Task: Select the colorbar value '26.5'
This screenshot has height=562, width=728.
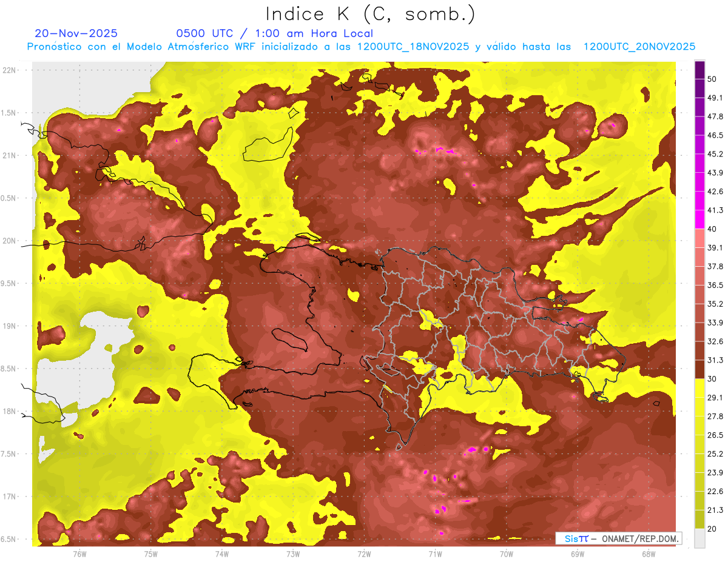Action: pos(715,435)
